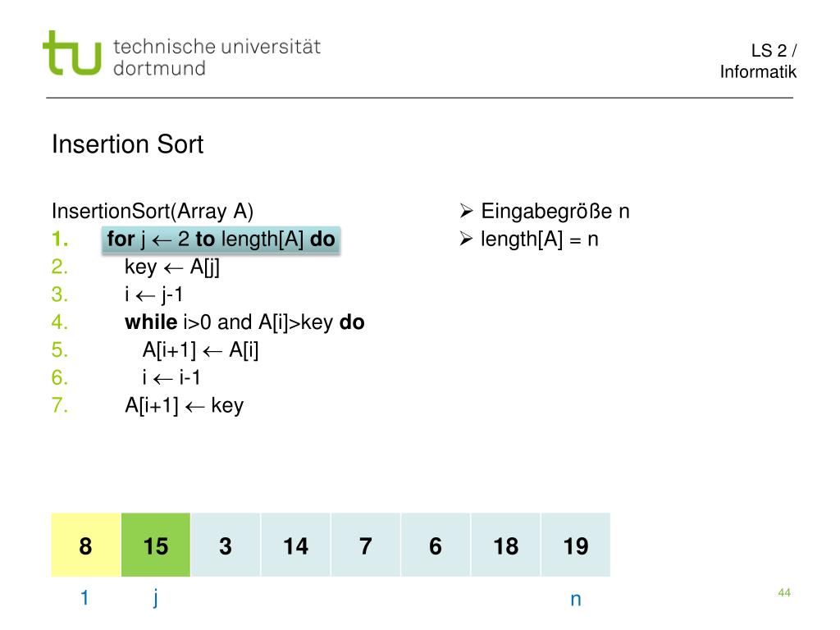Click the while loop pseudocode line
Image resolution: width=840 pixels, height=630 pixels.
point(244,322)
